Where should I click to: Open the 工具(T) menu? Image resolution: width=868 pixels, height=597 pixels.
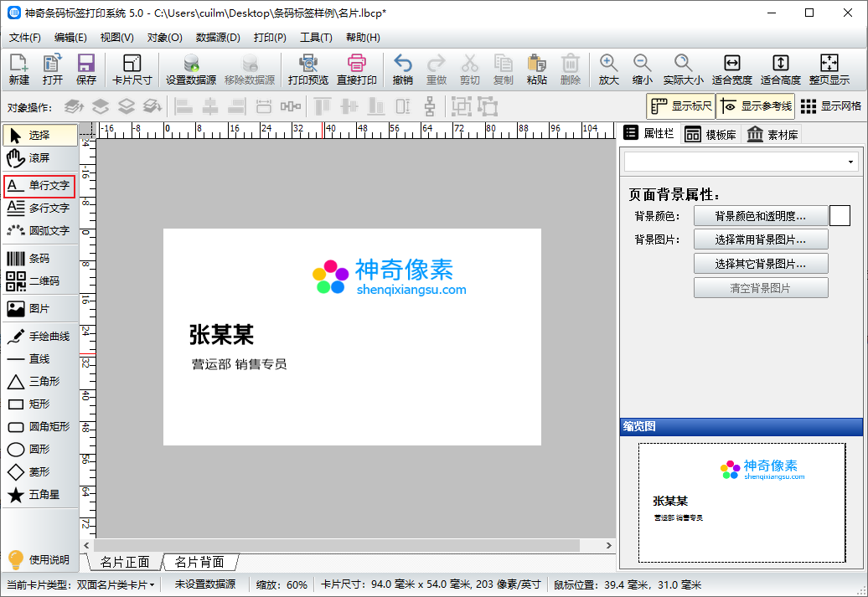coord(316,38)
